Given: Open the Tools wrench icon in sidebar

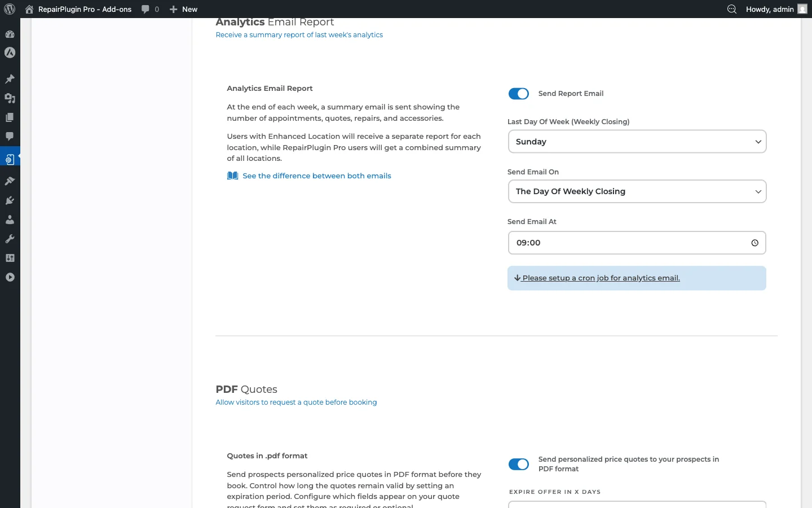Looking at the screenshot, I should pos(10,238).
